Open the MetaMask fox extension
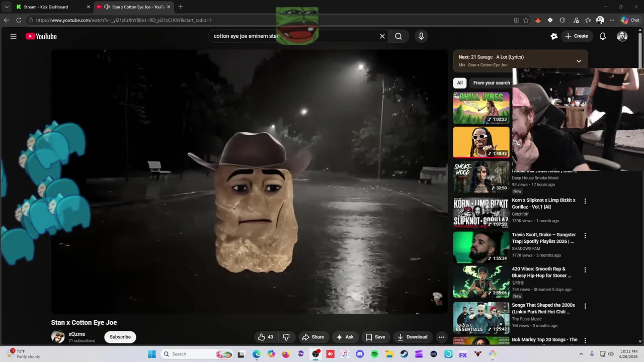Screen dimensions: 644x362 [x=538, y=20]
